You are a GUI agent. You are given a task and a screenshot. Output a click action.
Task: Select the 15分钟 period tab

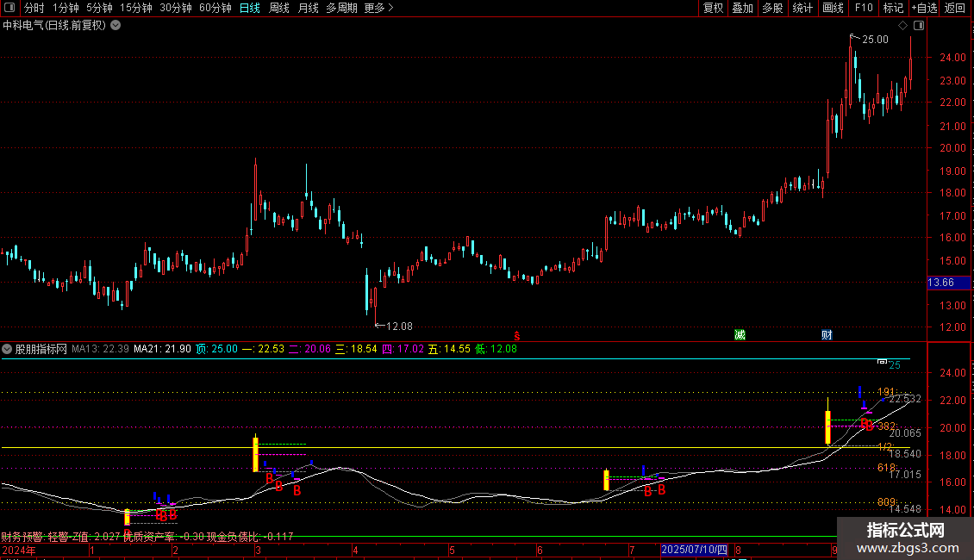click(136, 8)
